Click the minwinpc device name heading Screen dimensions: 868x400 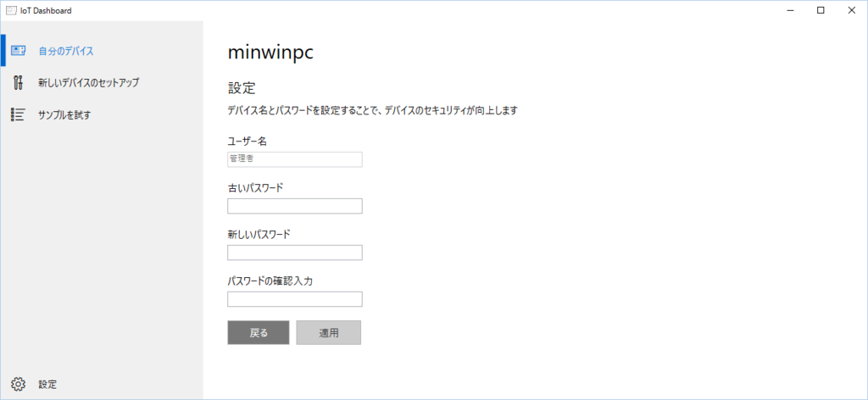[x=271, y=53]
